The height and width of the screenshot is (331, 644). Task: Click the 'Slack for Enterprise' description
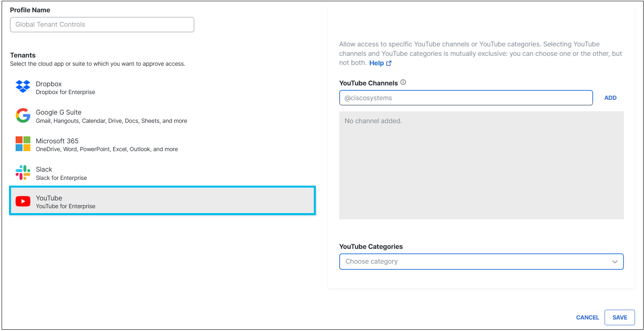pyautogui.click(x=62, y=178)
